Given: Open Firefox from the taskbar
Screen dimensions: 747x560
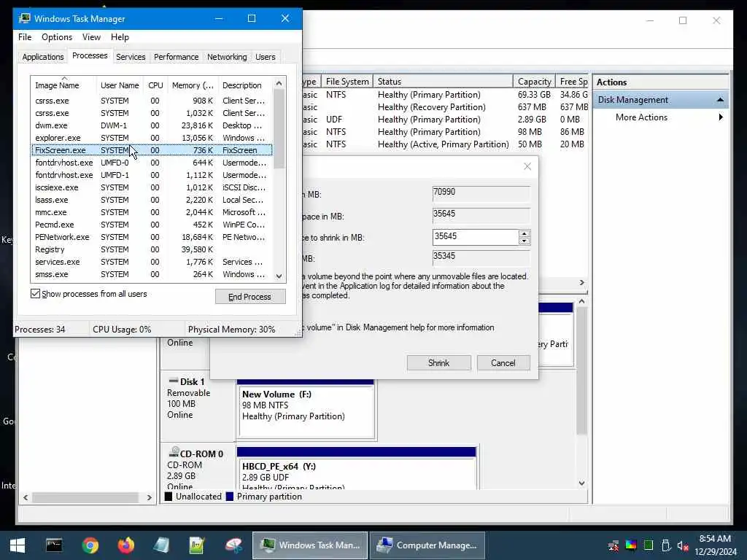Looking at the screenshot, I should [125, 545].
